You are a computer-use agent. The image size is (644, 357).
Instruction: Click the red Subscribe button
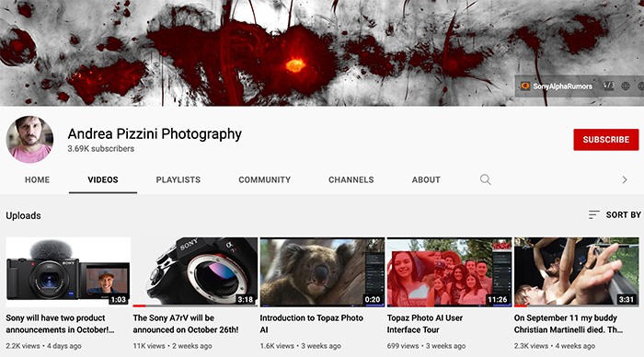tap(605, 140)
